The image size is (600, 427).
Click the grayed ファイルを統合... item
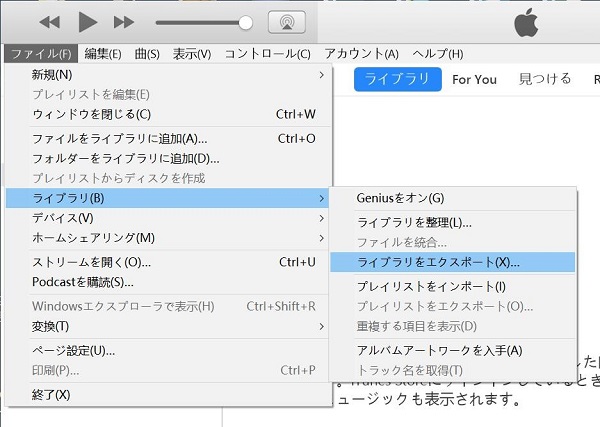point(453,242)
